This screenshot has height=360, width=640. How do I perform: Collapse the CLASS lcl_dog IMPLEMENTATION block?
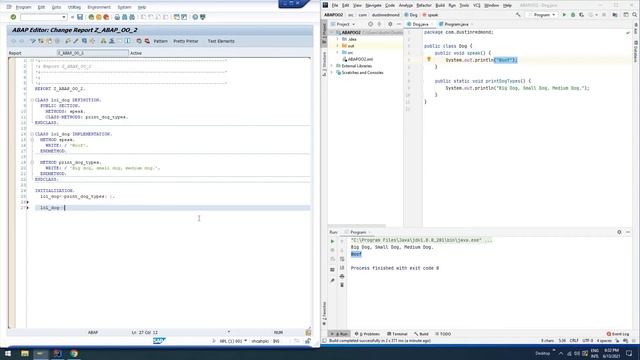pos(32,134)
